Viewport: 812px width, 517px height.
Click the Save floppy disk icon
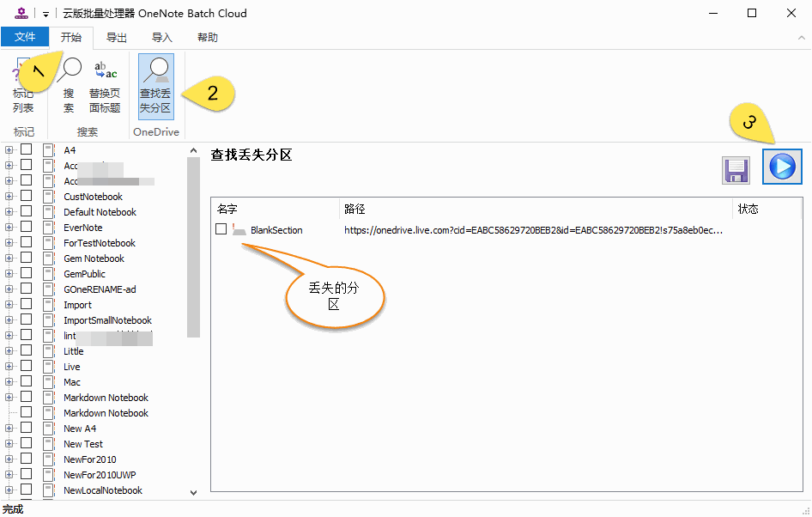tap(736, 170)
